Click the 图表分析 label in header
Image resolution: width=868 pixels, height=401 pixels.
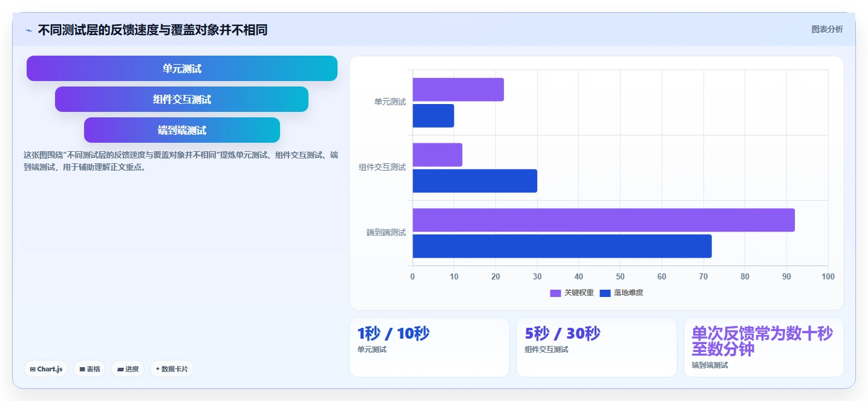tap(827, 30)
